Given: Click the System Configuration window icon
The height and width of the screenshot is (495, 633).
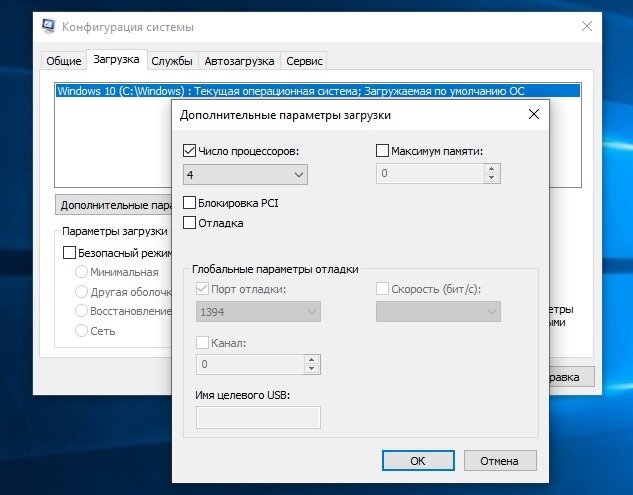Looking at the screenshot, I should (x=48, y=27).
